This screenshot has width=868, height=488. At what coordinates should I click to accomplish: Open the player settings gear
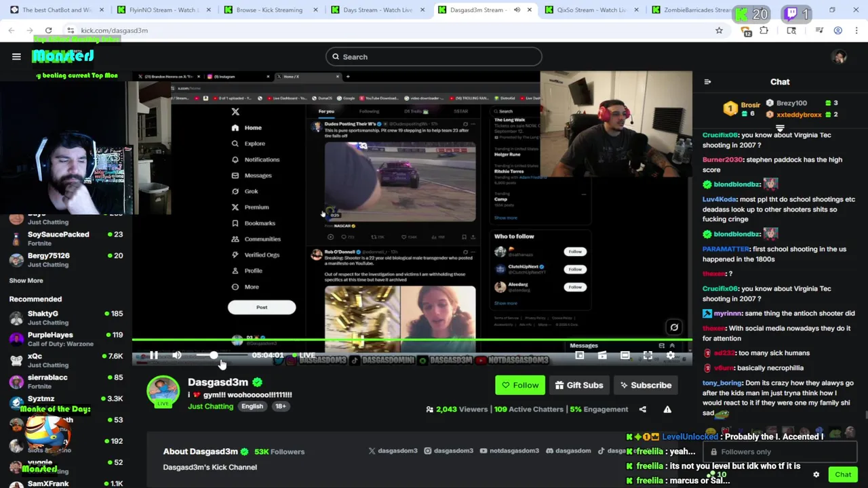tap(671, 355)
